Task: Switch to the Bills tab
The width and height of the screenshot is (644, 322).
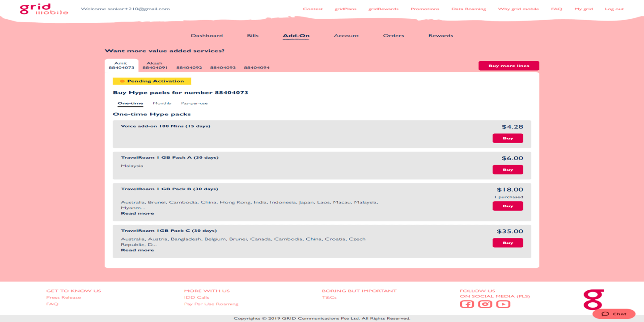Action: pyautogui.click(x=253, y=36)
